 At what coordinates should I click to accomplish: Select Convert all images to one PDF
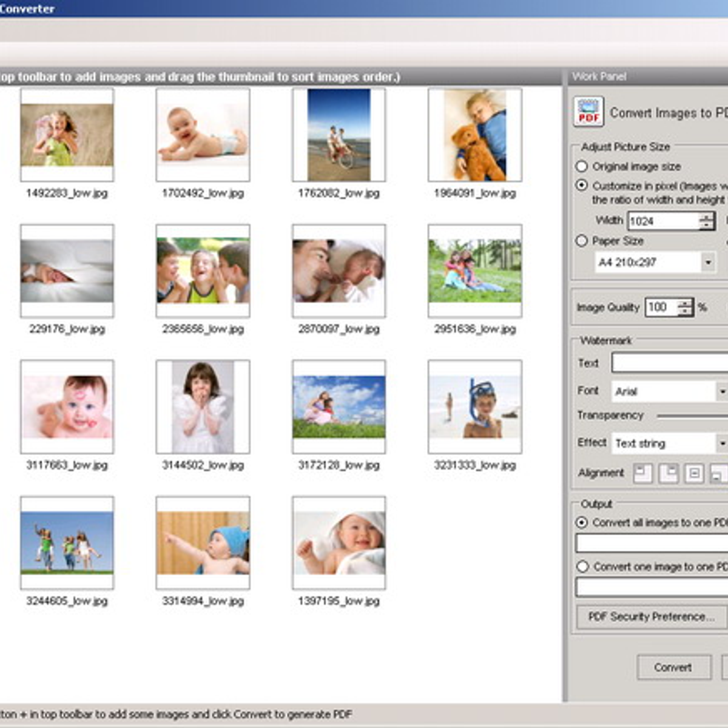click(x=582, y=522)
